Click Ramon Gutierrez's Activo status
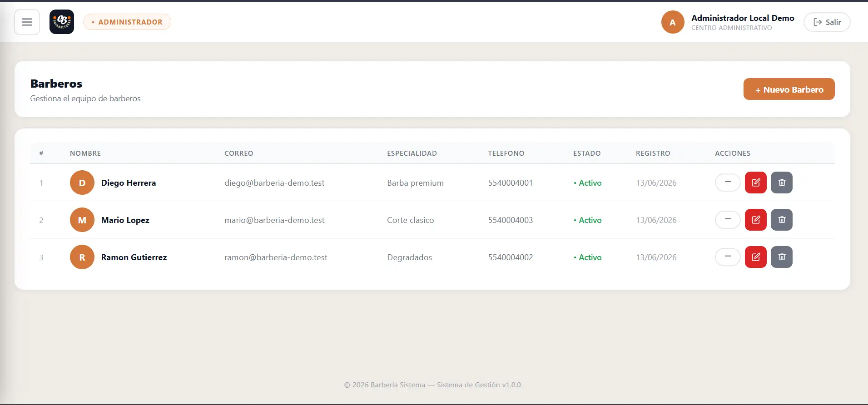Image resolution: width=868 pixels, height=405 pixels. click(587, 257)
